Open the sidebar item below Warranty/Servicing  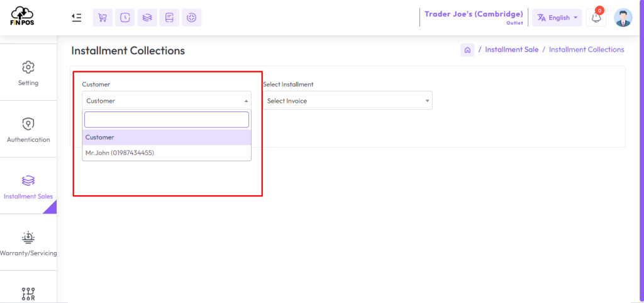pyautogui.click(x=28, y=293)
